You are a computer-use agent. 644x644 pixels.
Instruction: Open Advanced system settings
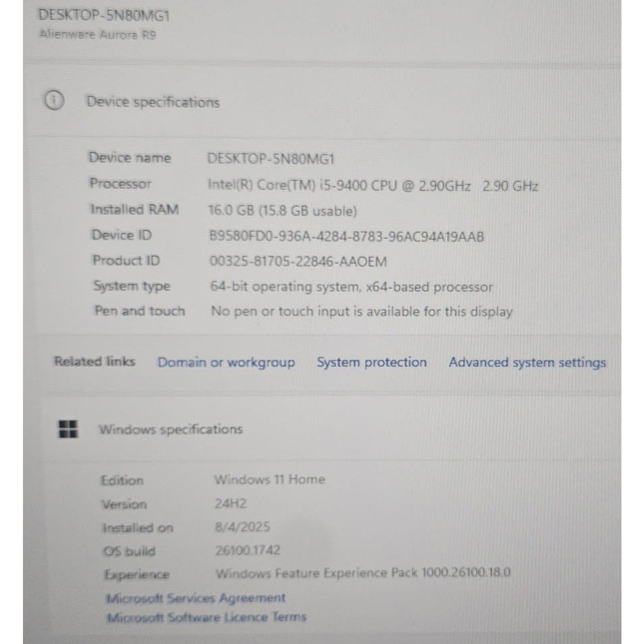click(527, 363)
